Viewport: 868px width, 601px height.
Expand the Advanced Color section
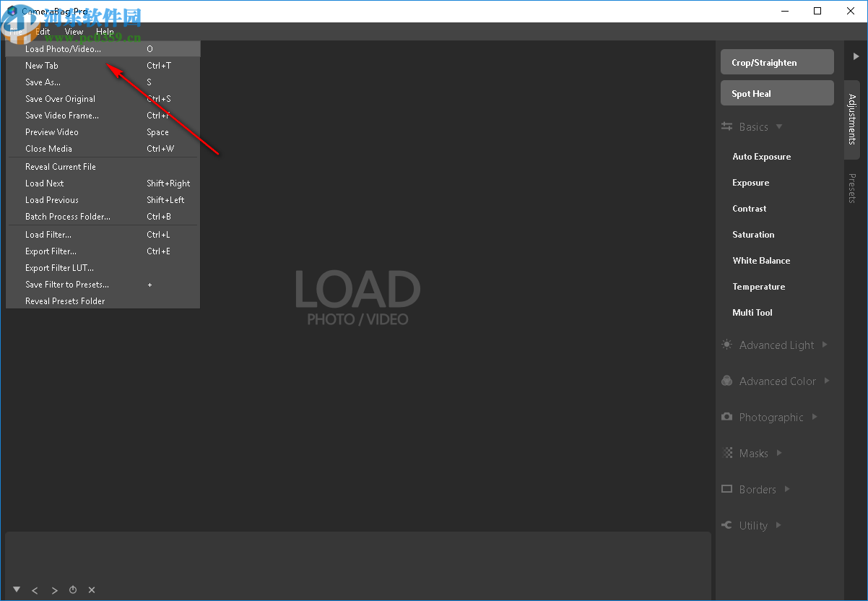(x=776, y=381)
